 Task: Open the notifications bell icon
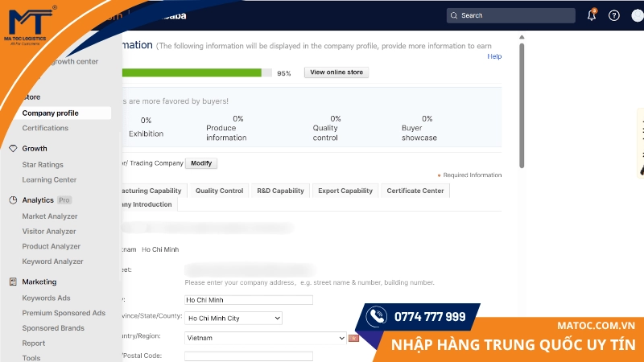click(x=592, y=15)
